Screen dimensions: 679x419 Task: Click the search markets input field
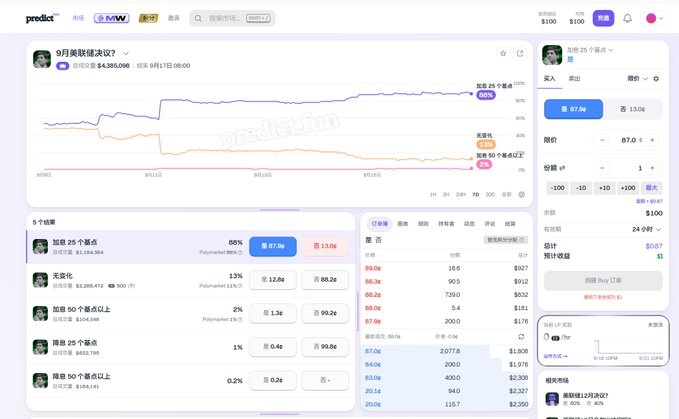coord(232,19)
